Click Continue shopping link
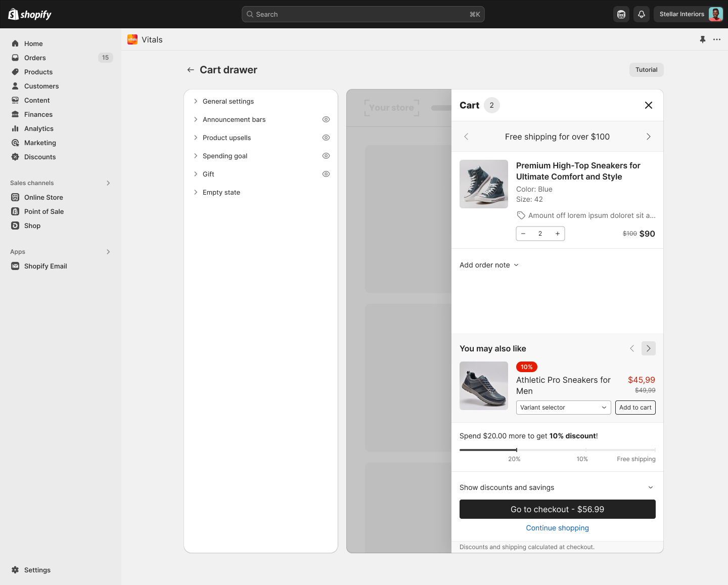The height and width of the screenshot is (585, 728). (x=557, y=528)
